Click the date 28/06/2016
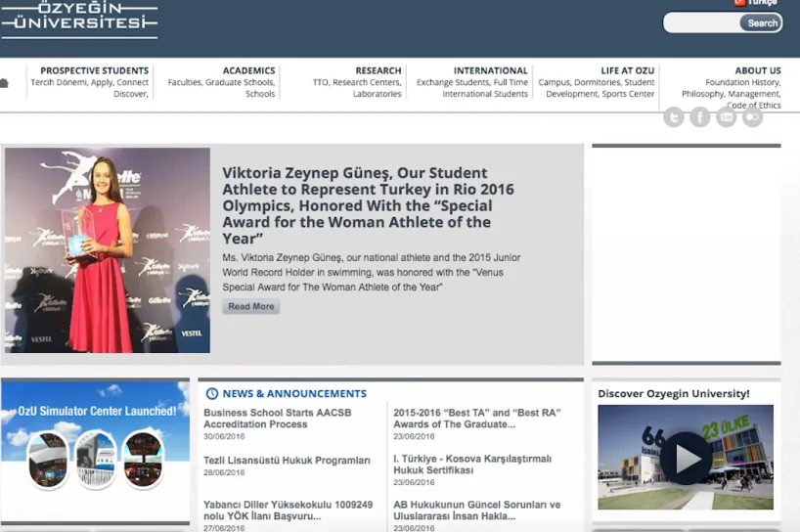This screenshot has width=800, height=532. [x=224, y=472]
